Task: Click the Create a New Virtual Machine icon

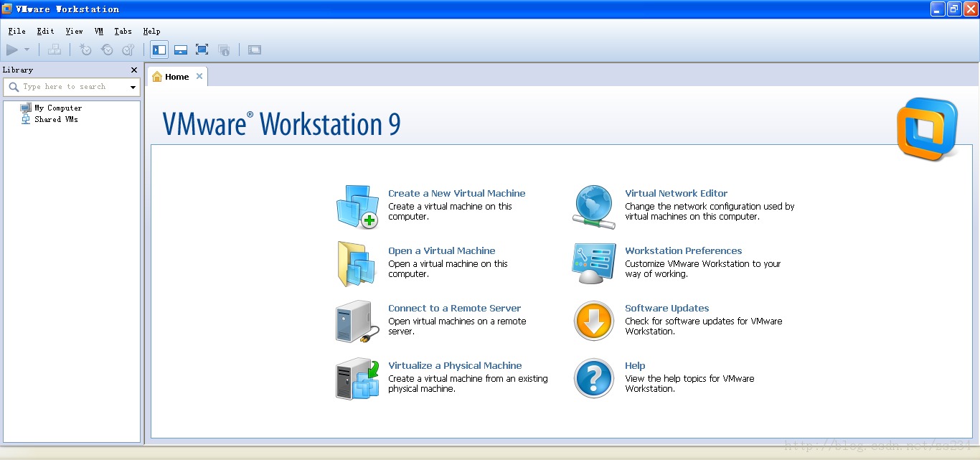Action: coord(357,207)
